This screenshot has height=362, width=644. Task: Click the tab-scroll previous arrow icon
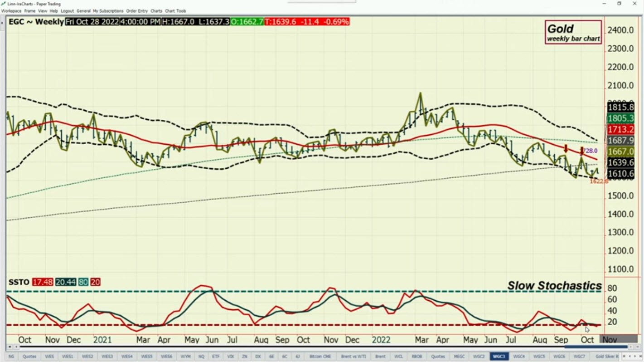pos(629,357)
